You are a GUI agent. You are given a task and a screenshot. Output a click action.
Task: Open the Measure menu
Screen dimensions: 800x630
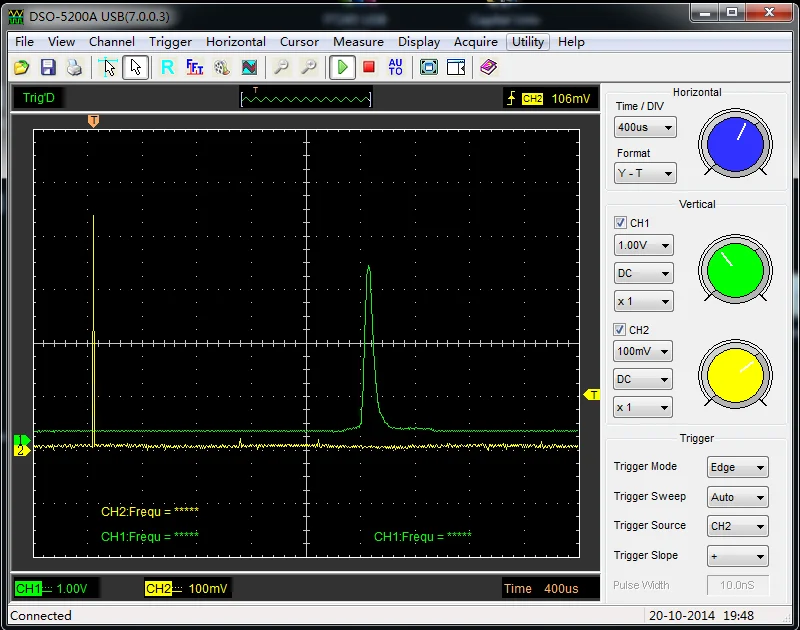point(358,42)
